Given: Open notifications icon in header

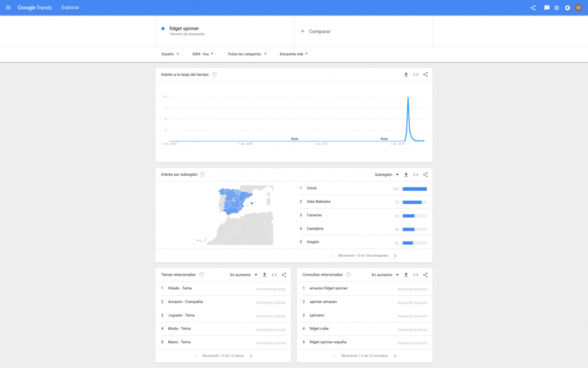Looking at the screenshot, I should click(x=567, y=7).
